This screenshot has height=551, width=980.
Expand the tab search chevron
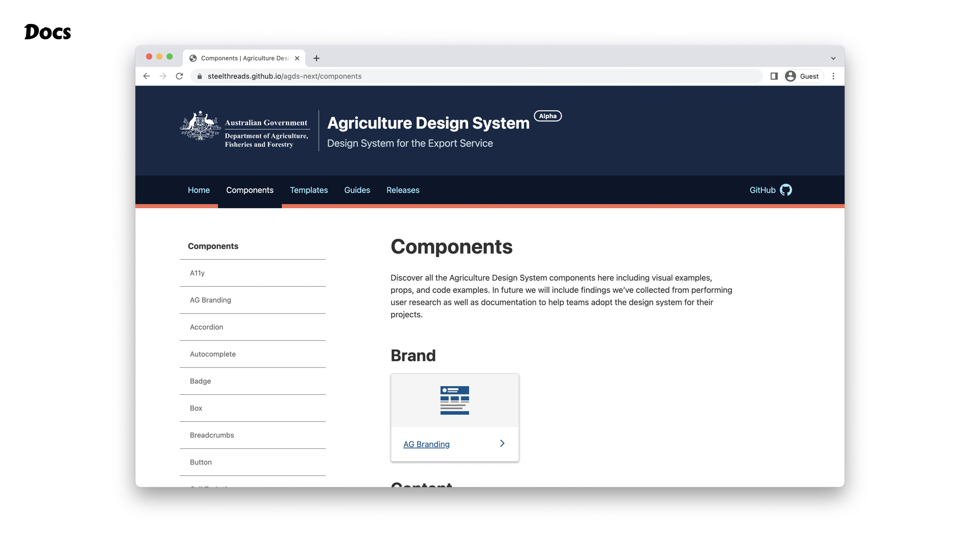coord(834,58)
